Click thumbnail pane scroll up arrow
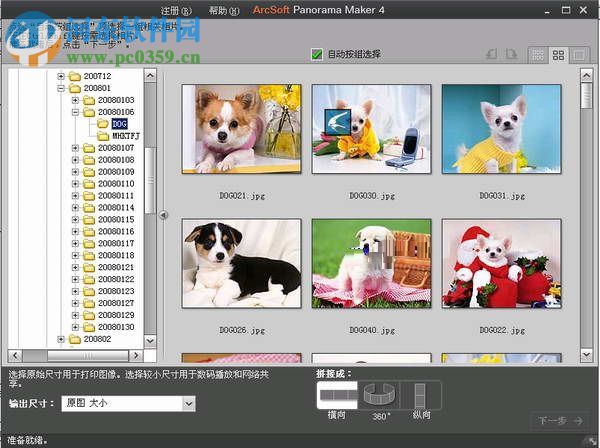The width and height of the screenshot is (600, 448). pyautogui.click(x=586, y=75)
